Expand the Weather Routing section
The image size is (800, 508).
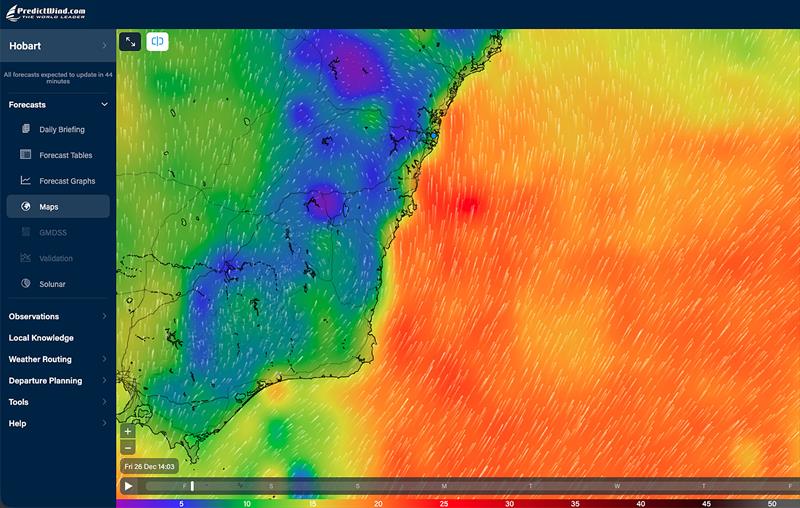coord(58,359)
